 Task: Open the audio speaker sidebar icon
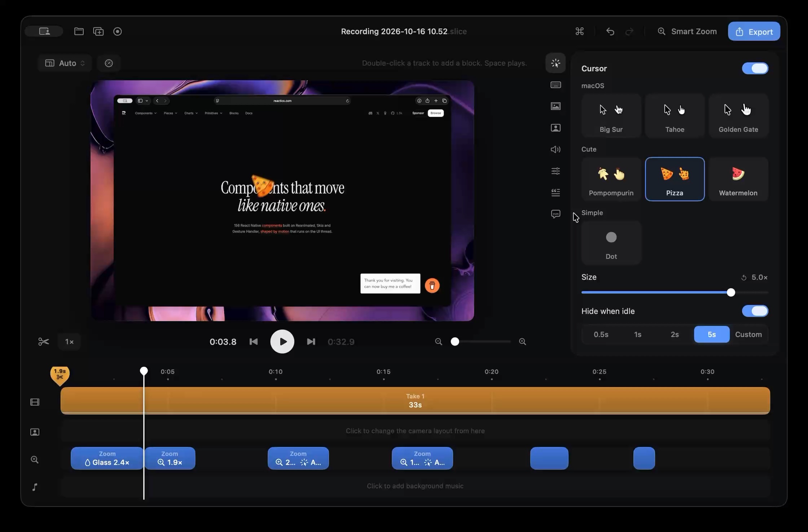tap(555, 149)
